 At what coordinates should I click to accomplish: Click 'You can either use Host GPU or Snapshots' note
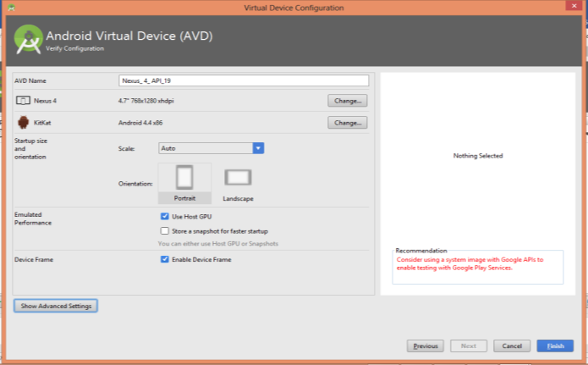click(218, 244)
